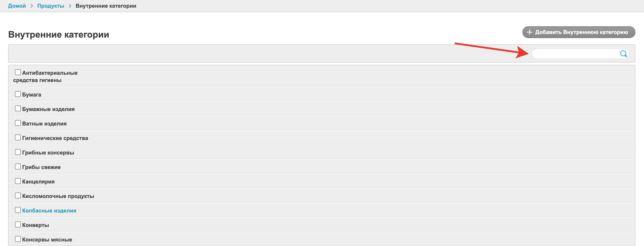This screenshot has height=246, width=644.
Task: Check the Конверты checkbox
Action: click(x=18, y=225)
